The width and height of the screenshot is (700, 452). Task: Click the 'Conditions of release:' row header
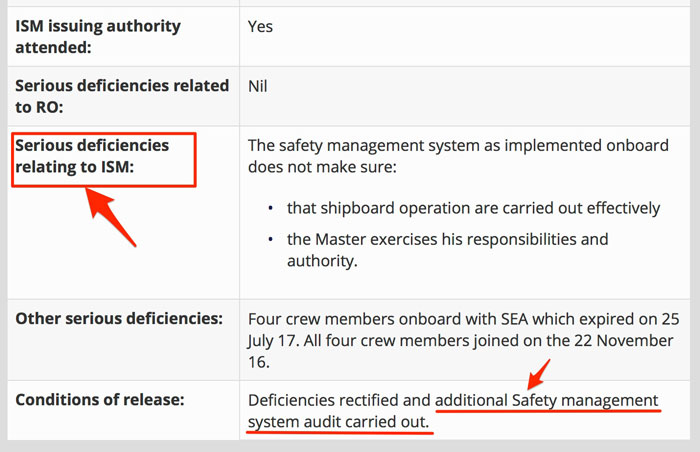pos(102,401)
